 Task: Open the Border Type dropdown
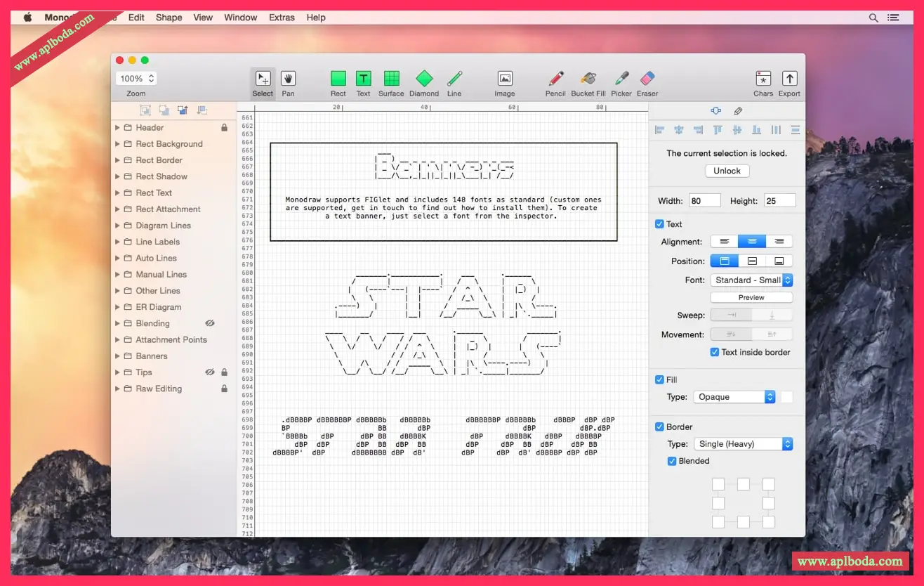[x=743, y=444]
